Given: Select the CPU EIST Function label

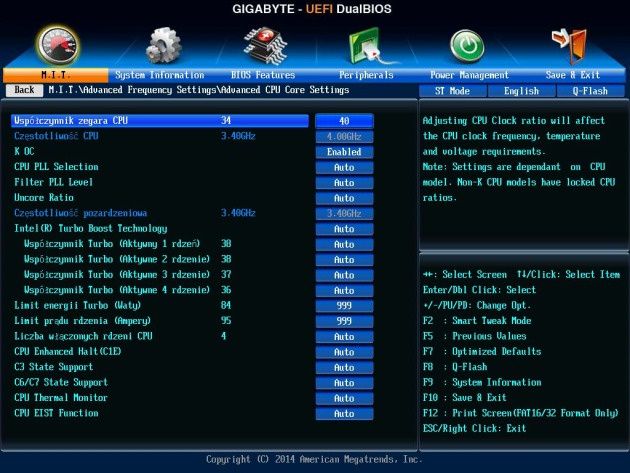Looking at the screenshot, I should pos(56,413).
